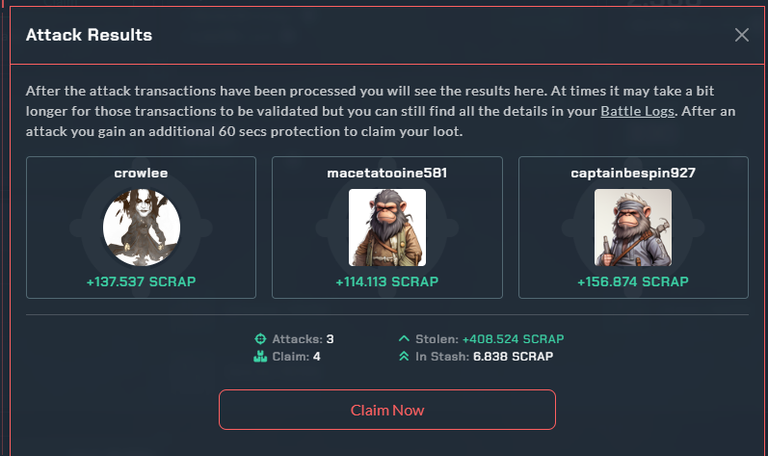Click the crosshair Attacks icon
This screenshot has width=768, height=456.
coord(260,338)
